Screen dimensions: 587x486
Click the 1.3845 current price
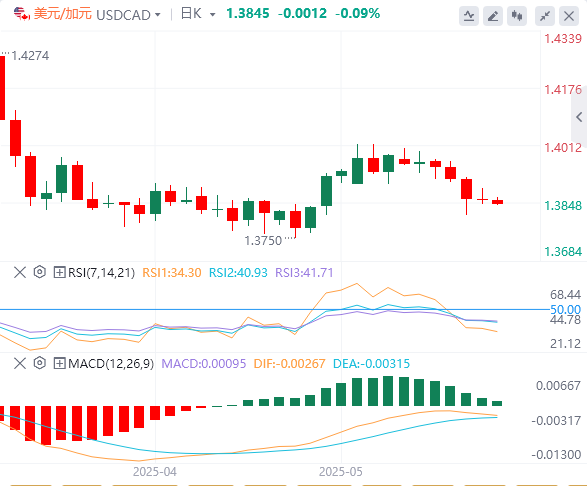coord(248,14)
